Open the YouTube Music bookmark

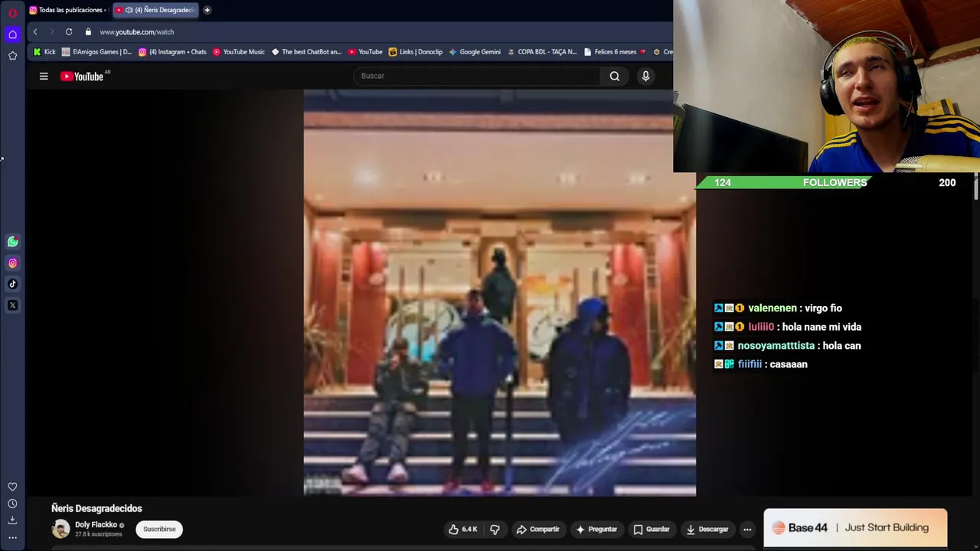coord(239,52)
